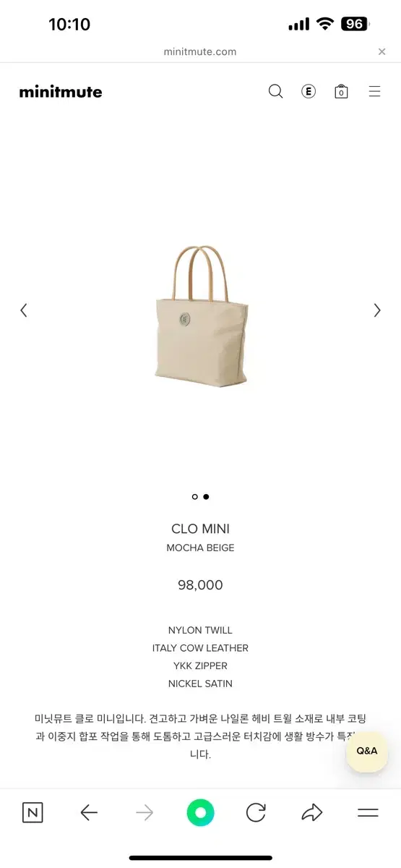Show next product image with right chevron
This screenshot has height=868, width=401.
376,310
